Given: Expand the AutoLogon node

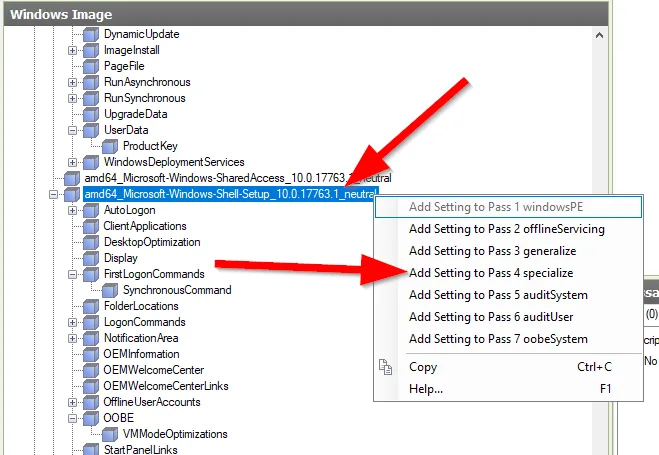Looking at the screenshot, I should [x=72, y=210].
